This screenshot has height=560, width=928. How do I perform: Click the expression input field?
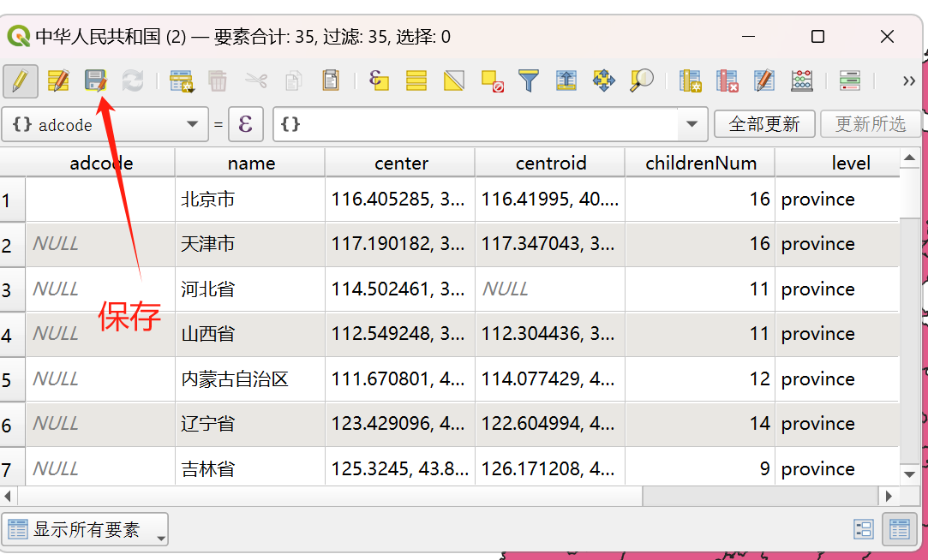[x=476, y=124]
